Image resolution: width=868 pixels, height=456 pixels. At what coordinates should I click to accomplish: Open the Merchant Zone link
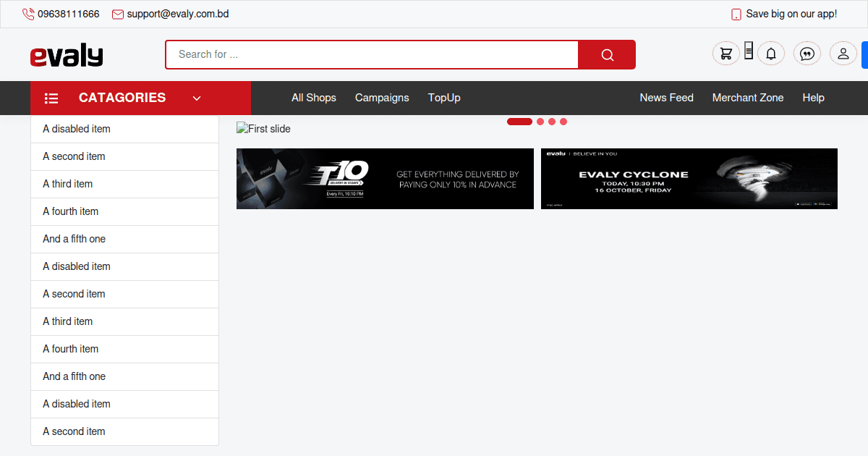click(x=748, y=98)
